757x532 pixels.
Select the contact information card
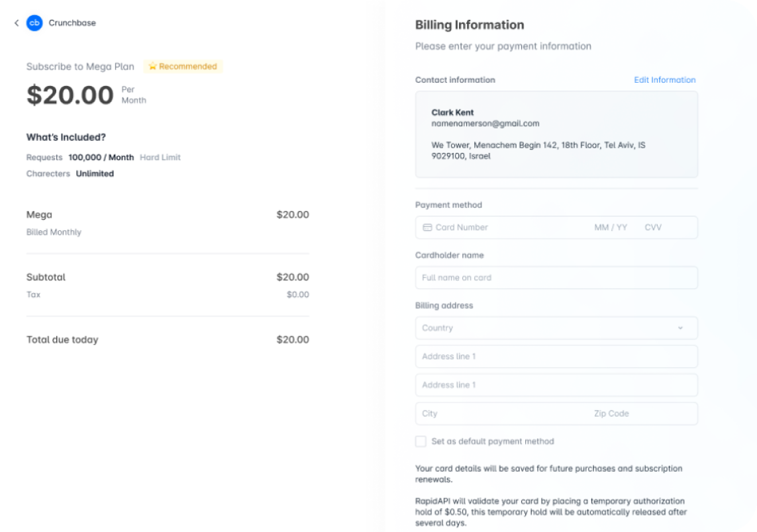click(556, 134)
